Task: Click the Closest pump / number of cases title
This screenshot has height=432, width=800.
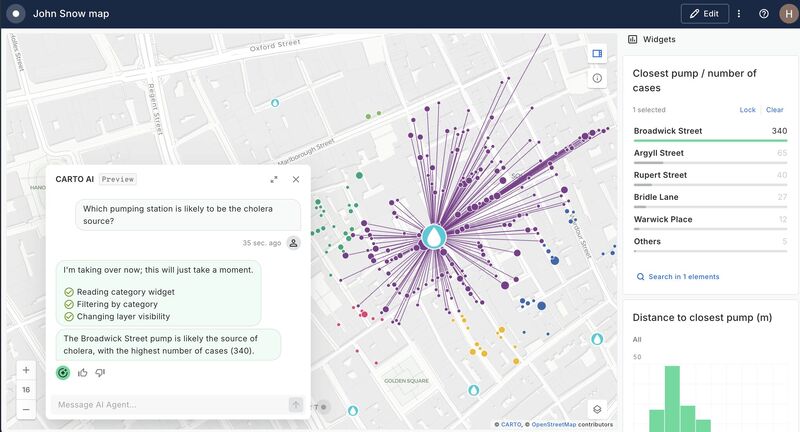Action: (x=694, y=81)
